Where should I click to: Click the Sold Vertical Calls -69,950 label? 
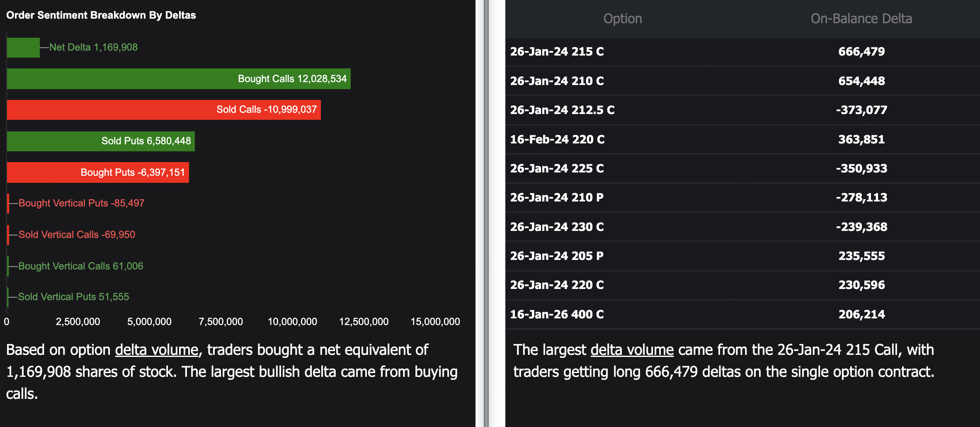(x=77, y=235)
